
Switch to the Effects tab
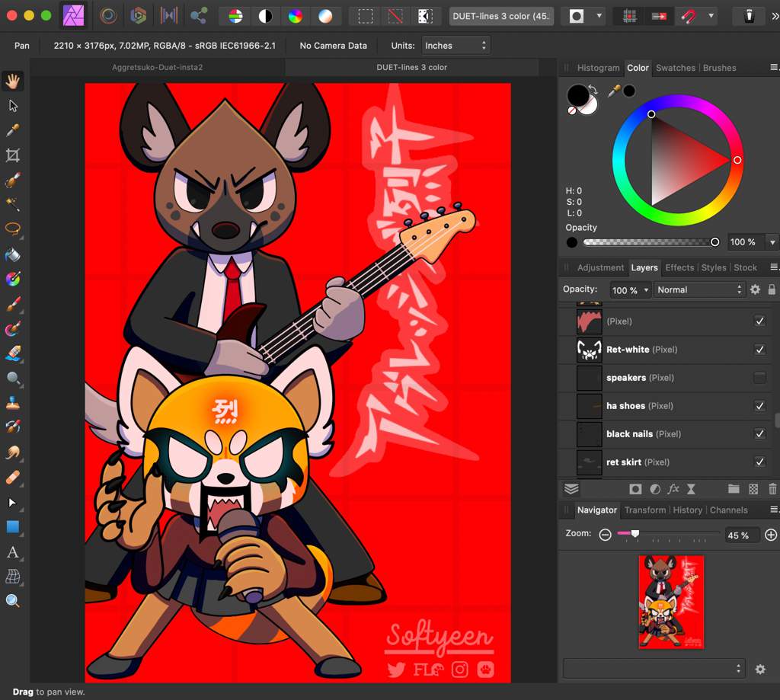(x=679, y=267)
